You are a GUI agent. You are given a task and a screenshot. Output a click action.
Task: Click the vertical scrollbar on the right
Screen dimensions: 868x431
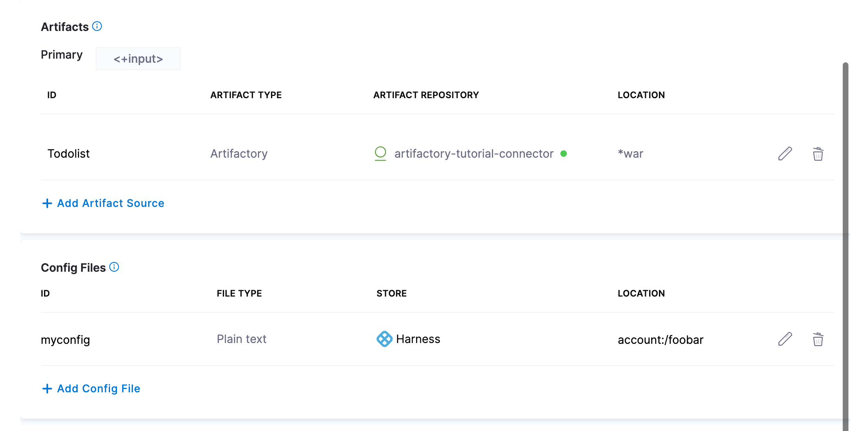pyautogui.click(x=846, y=244)
